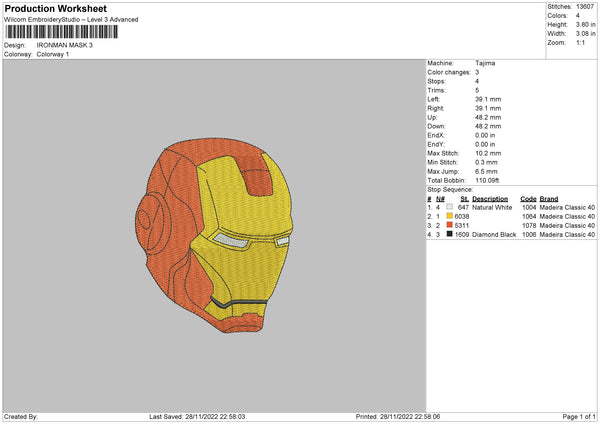
Task: Click the Max Jump value 6.5 mm
Action: tap(486, 171)
